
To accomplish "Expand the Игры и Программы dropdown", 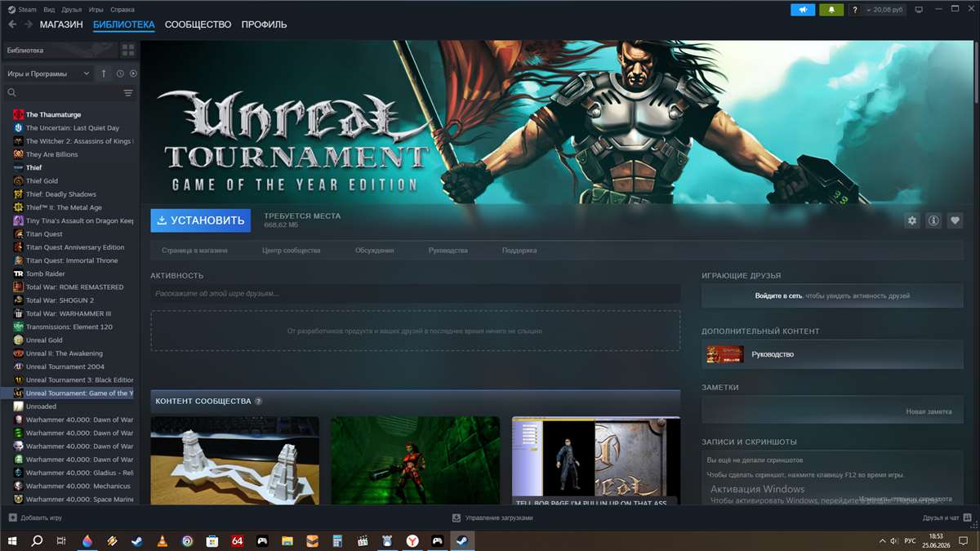I will [x=48, y=73].
